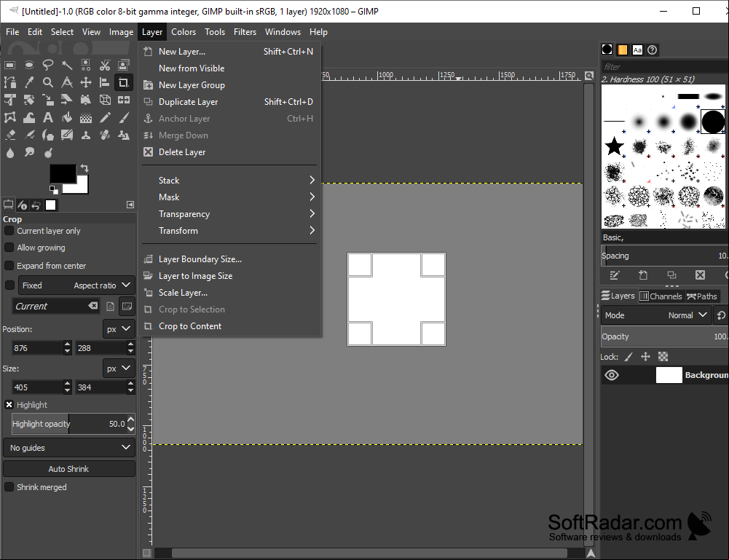Viewport: 729px width, 560px height.
Task: Select the Crop tool in toolbox
Action: [x=124, y=83]
